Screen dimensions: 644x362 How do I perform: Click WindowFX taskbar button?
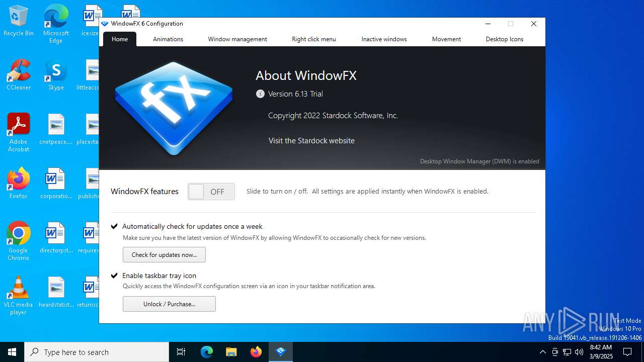(281, 352)
